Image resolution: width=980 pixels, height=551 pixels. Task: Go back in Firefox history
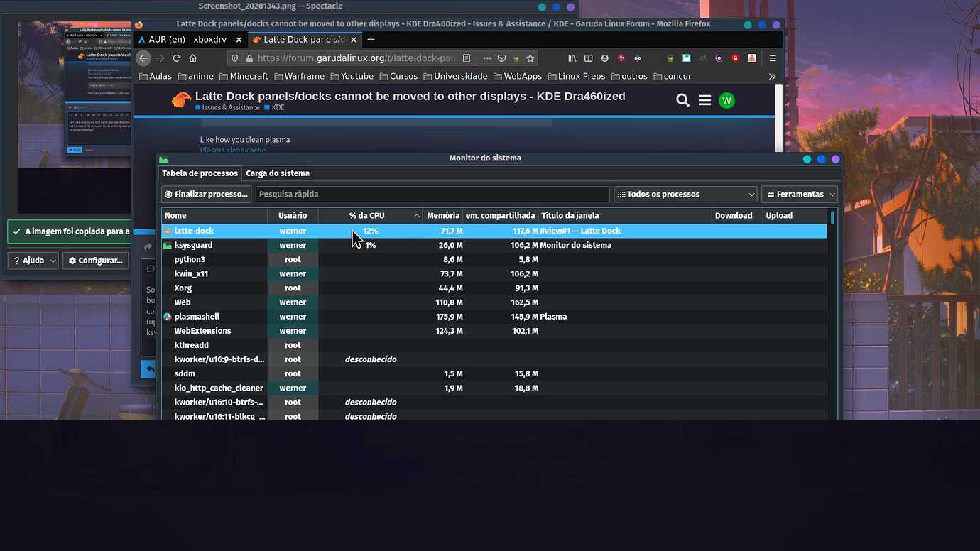143,58
